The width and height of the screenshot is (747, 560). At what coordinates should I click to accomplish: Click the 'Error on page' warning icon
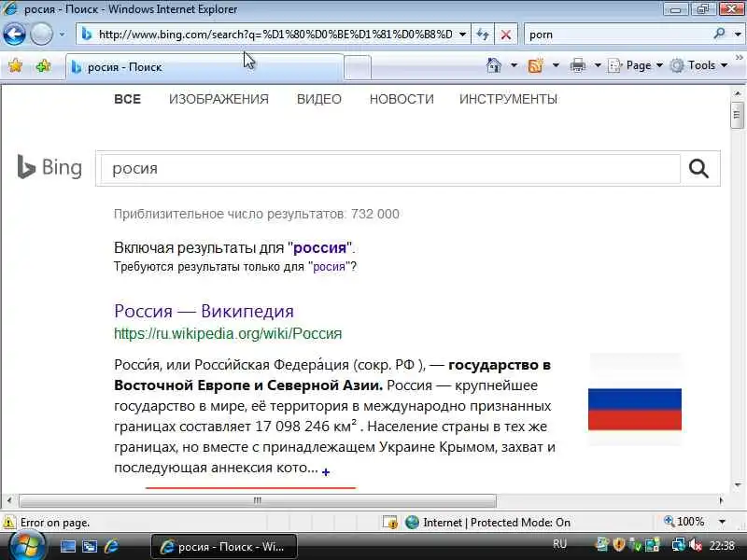(8, 523)
